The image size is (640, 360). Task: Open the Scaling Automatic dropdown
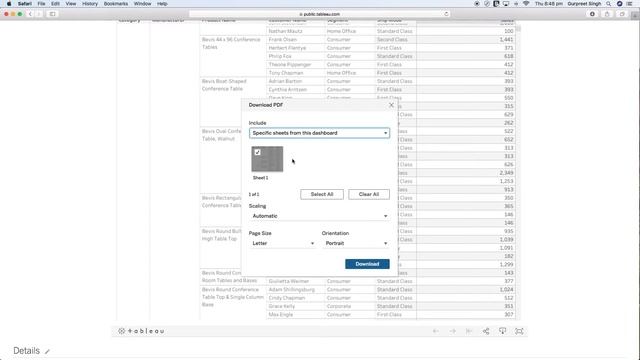[319, 216]
